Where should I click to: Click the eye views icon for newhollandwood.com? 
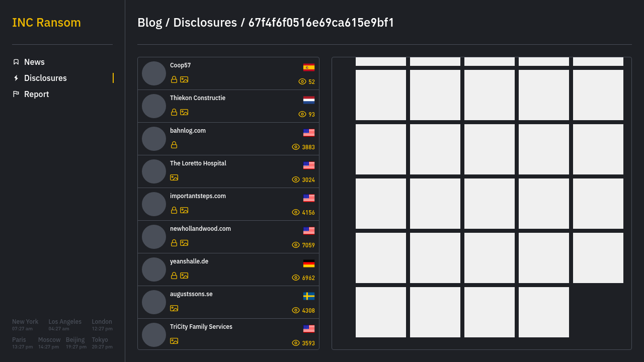(296, 245)
